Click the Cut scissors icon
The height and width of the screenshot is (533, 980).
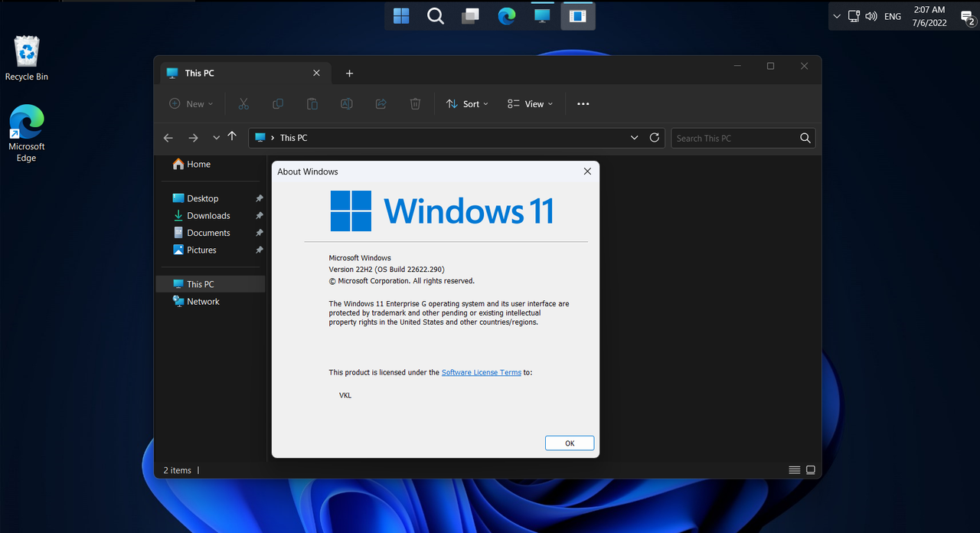(x=243, y=104)
